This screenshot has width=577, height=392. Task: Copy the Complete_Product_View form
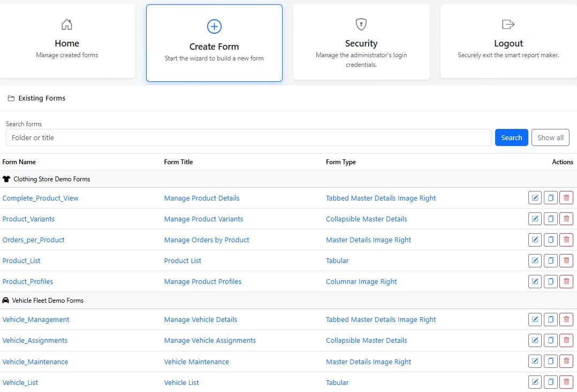pos(550,198)
